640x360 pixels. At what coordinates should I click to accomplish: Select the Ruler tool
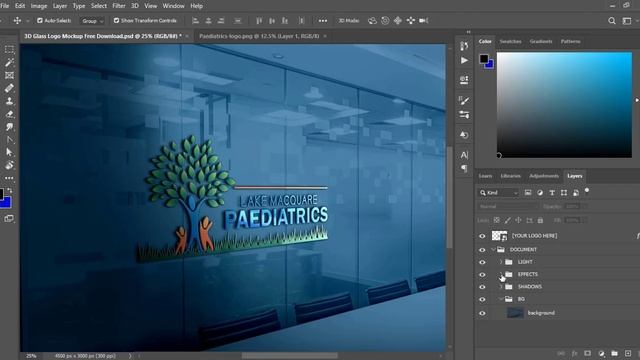tap(9, 88)
